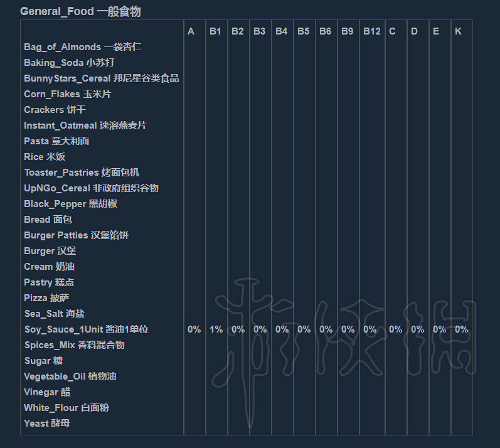
Task: Select the Vegetable_Oil 植物油 item
Action: click(70, 376)
